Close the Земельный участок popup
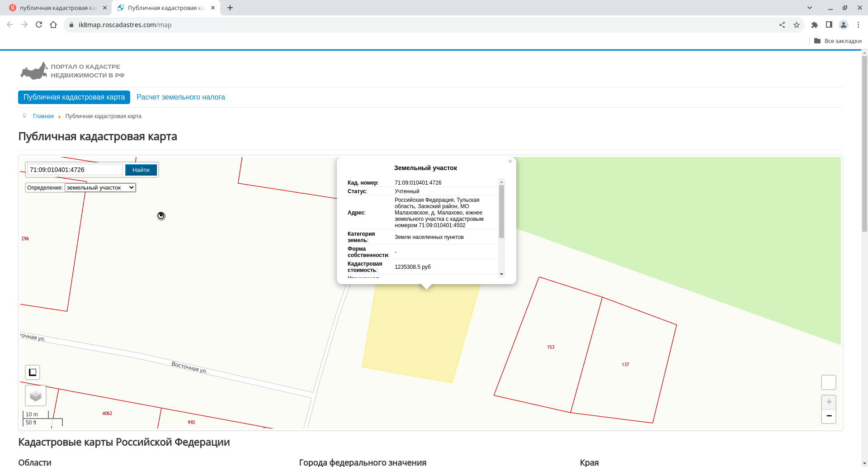 click(510, 162)
